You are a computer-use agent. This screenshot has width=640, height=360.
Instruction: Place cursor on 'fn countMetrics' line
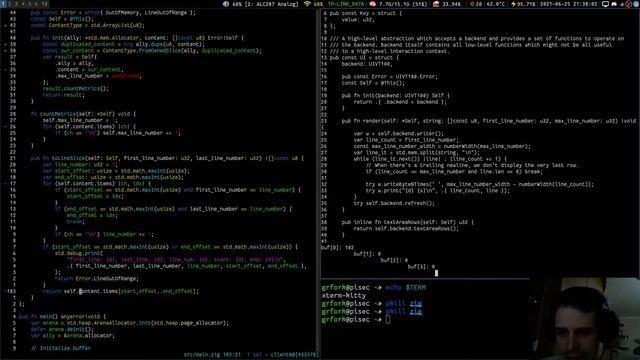coord(83,114)
